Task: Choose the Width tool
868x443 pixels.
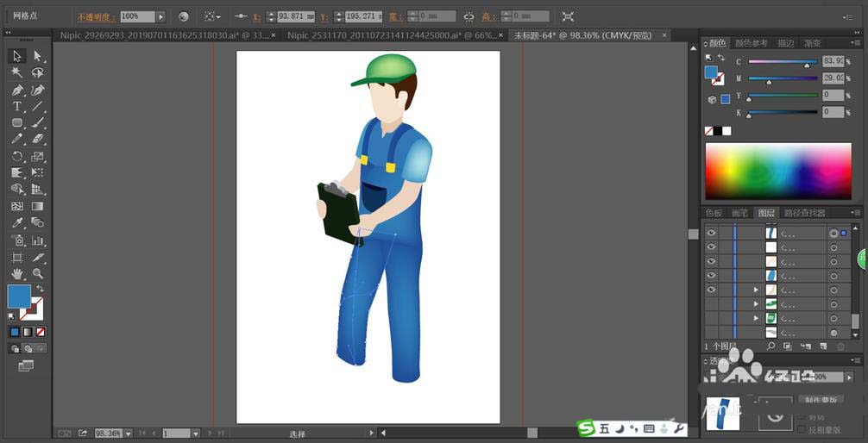Action: 17,172
